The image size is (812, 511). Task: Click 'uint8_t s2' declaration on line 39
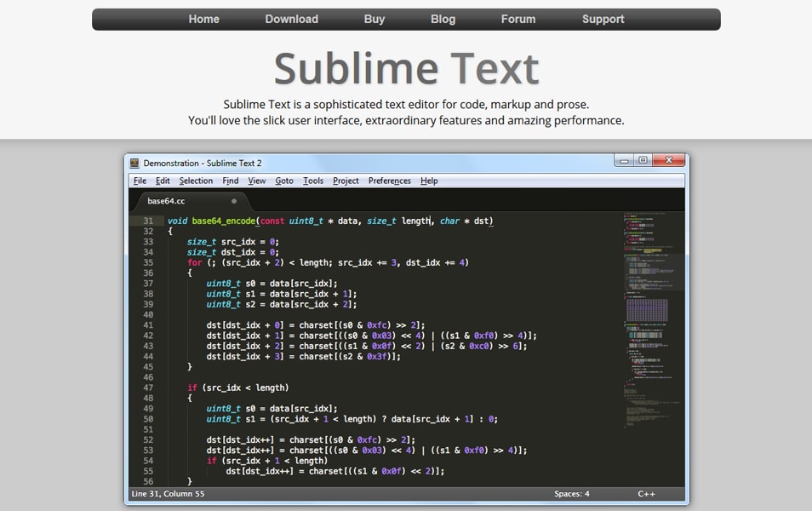(231, 305)
